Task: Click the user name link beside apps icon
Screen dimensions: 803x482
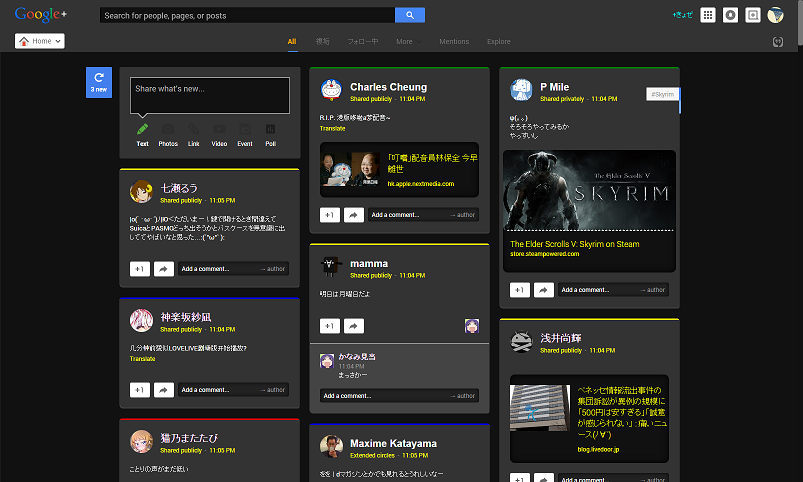Action: pyautogui.click(x=682, y=15)
